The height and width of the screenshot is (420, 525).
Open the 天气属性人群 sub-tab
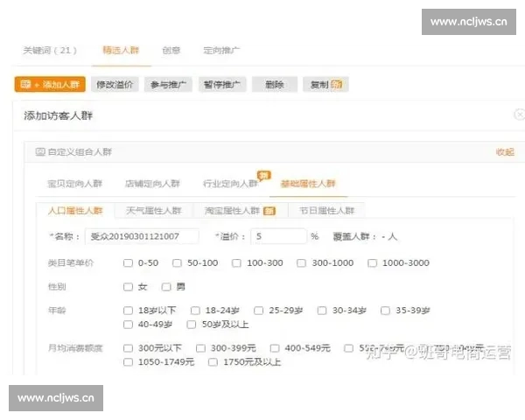153,211
